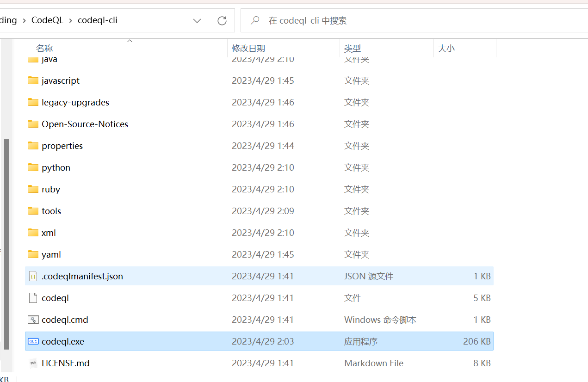Click the JSON 源文件 type text
588x382 pixels.
pyautogui.click(x=369, y=276)
